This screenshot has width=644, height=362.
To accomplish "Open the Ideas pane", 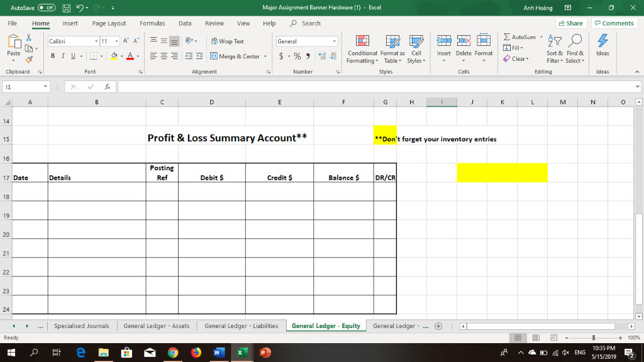I will coord(602,47).
